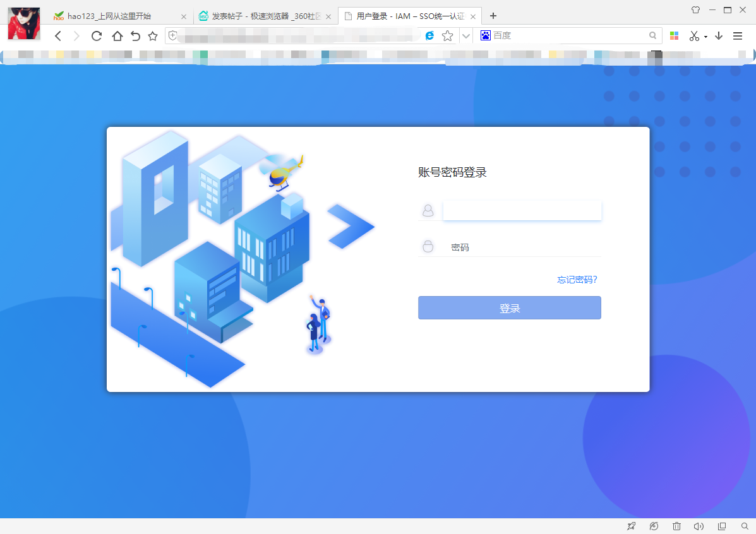
Task: Open the 忘记密码? link
Action: pos(577,280)
